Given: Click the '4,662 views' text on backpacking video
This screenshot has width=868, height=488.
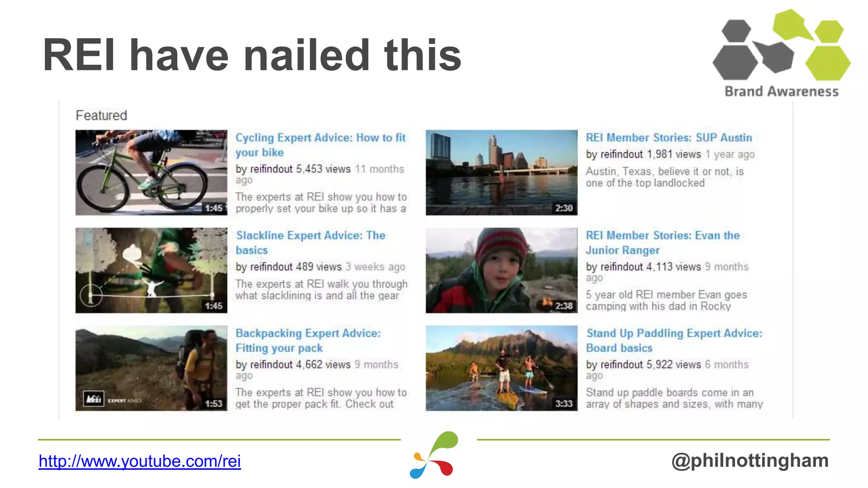Looking at the screenshot, I should 323,365.
